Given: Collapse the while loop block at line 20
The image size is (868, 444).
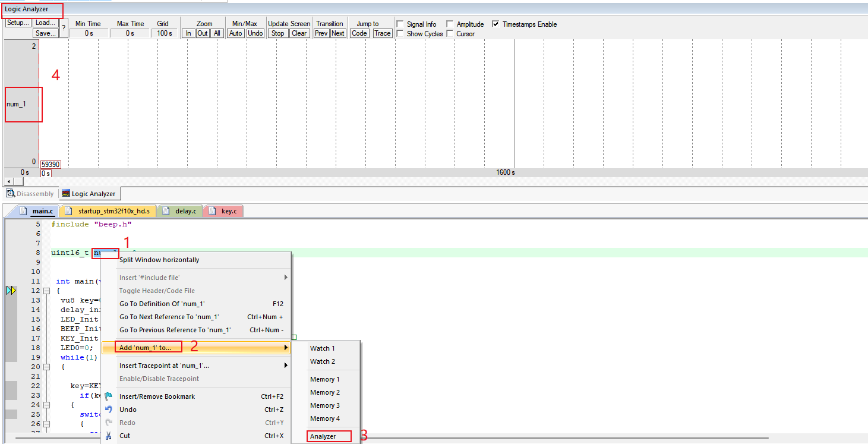Looking at the screenshot, I should click(46, 367).
